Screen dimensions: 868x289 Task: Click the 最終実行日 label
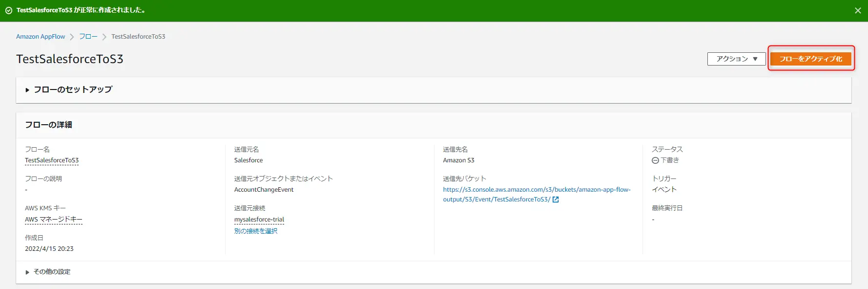tap(667, 208)
